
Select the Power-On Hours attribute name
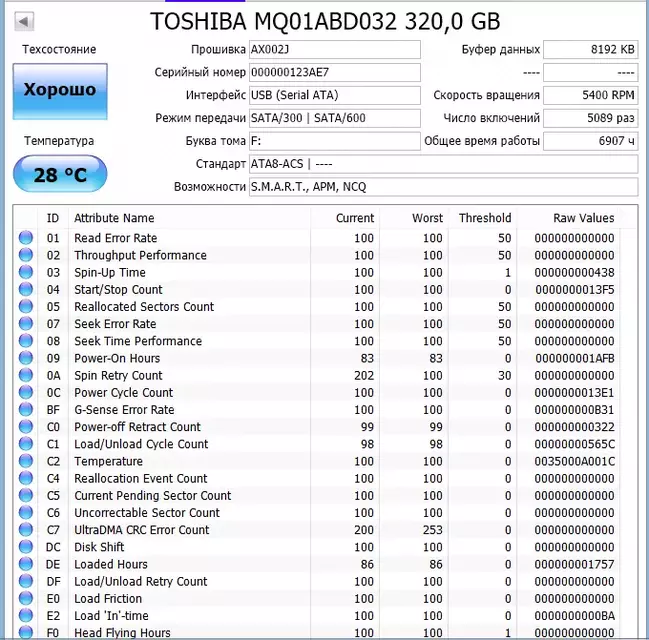(x=117, y=358)
